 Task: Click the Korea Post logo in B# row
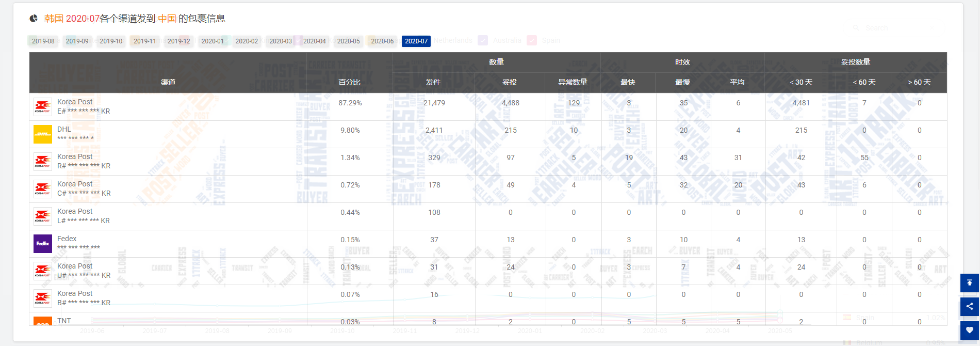coord(43,298)
